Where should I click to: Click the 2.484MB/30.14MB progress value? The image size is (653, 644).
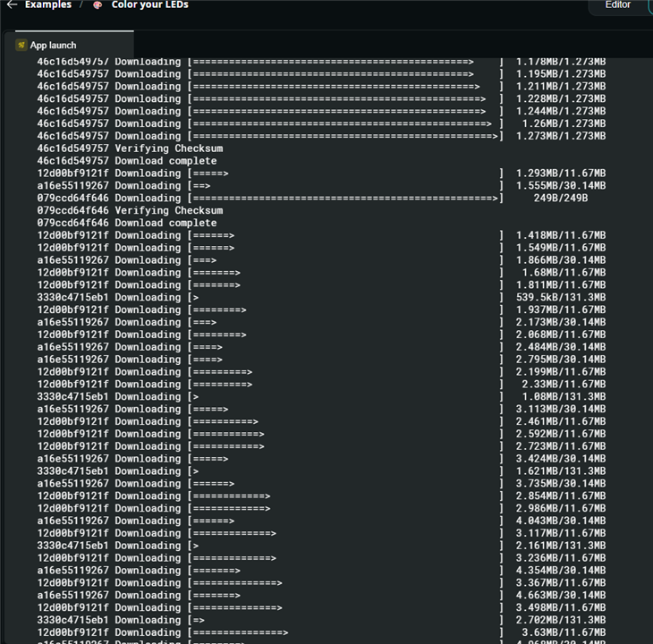[561, 347]
